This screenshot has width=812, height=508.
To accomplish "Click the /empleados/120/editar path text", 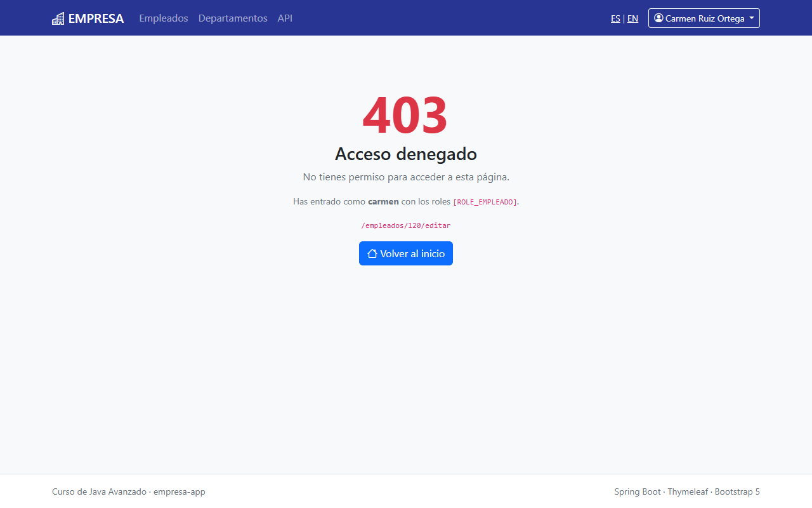I will [x=406, y=225].
